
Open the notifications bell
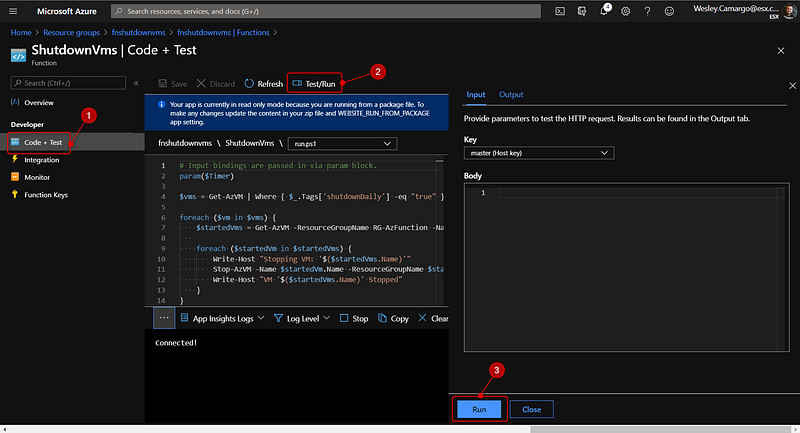click(x=605, y=11)
